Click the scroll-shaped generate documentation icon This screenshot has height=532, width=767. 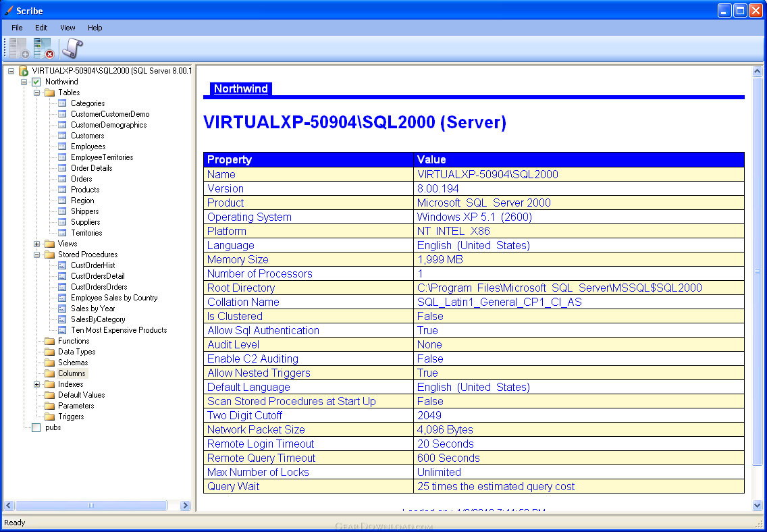(72, 49)
